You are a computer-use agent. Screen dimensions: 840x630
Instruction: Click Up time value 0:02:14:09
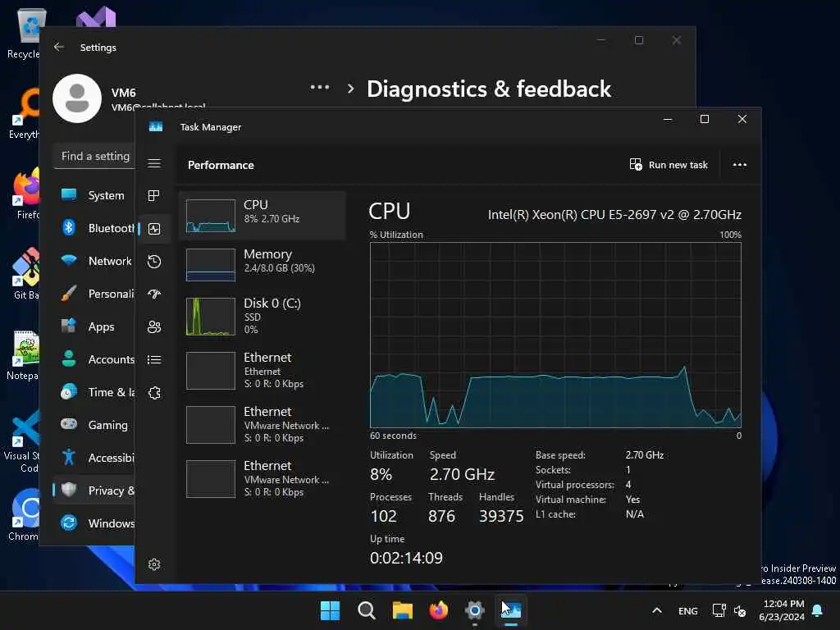[x=406, y=558]
